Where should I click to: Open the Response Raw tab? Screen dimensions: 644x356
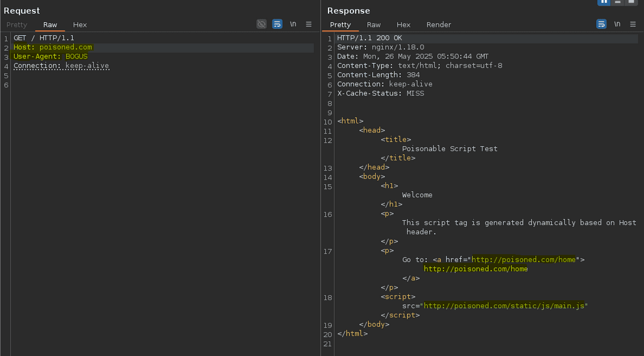pos(373,24)
